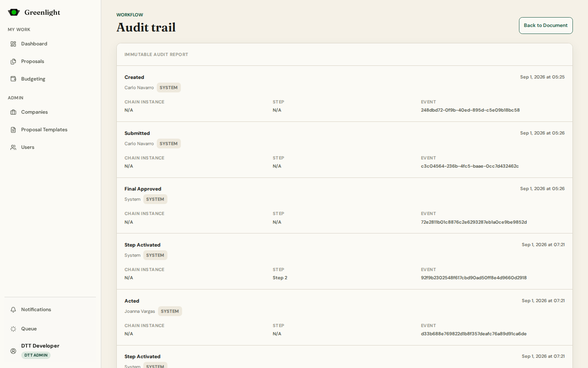Screen dimensions: 588x368
Task: Click the DTT Developer account name
Action: (x=40, y=346)
